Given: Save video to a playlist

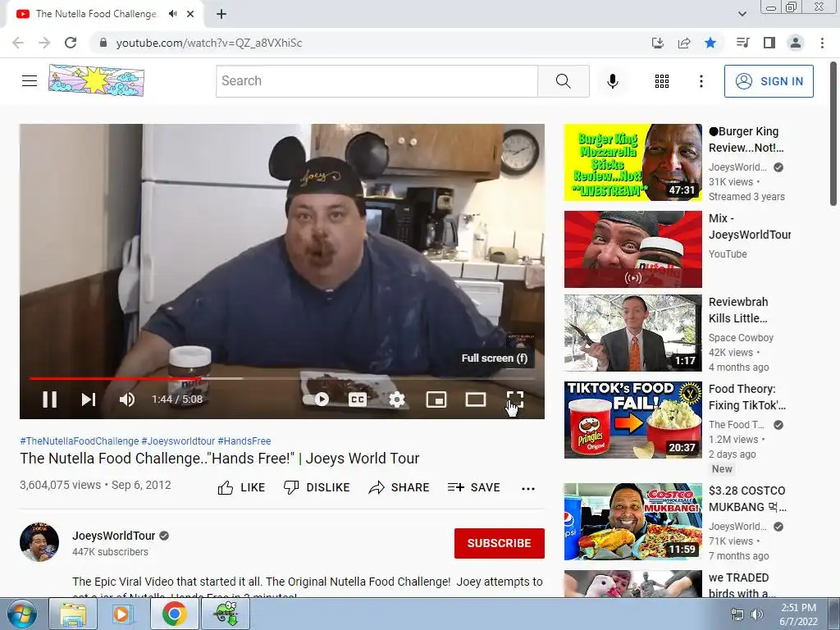Looking at the screenshot, I should point(474,487).
